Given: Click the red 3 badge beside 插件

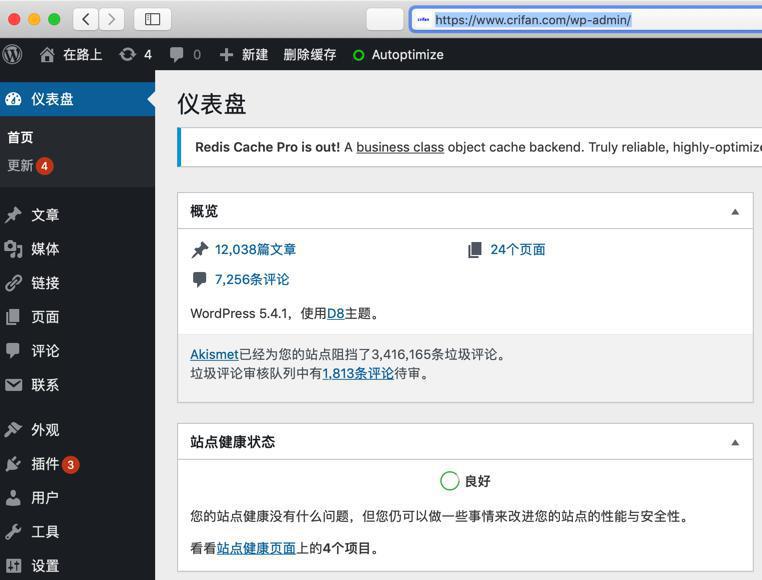Looking at the screenshot, I should [x=70, y=465].
